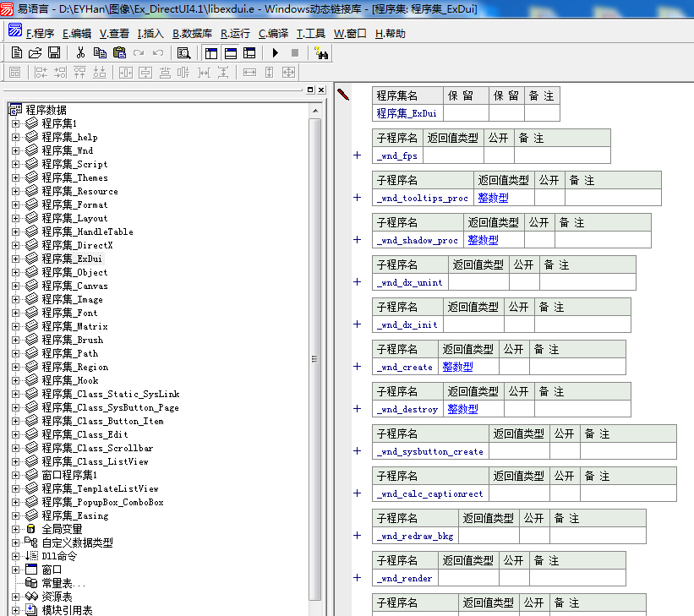Viewport: 694px width, 616px height.
Task: Expand the 全局变量 tree node
Action: (15, 529)
